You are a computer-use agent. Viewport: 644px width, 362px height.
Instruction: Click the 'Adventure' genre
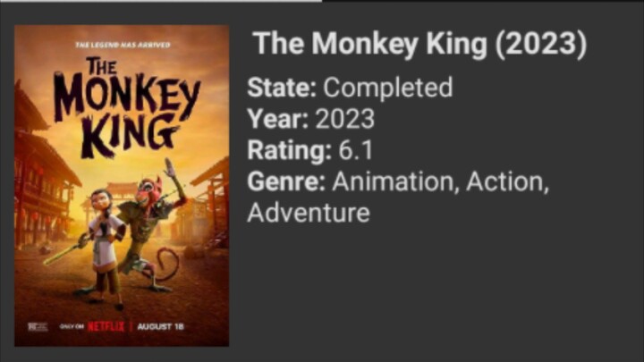click(309, 213)
